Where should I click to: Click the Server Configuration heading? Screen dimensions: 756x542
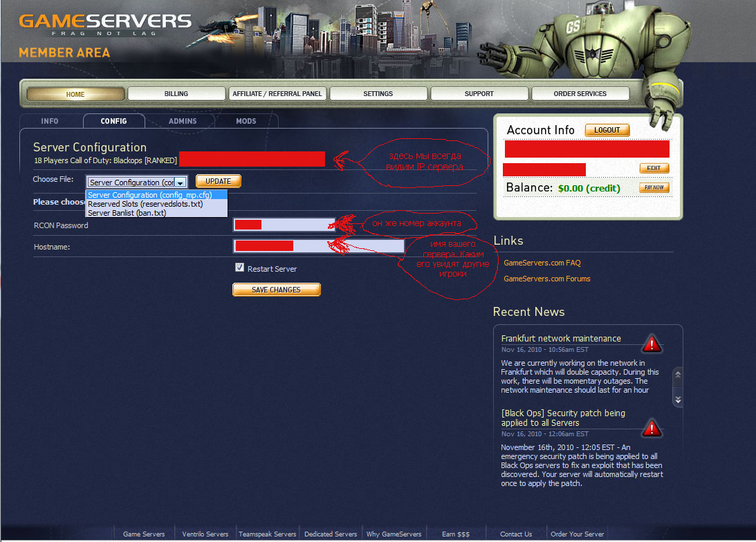point(90,147)
